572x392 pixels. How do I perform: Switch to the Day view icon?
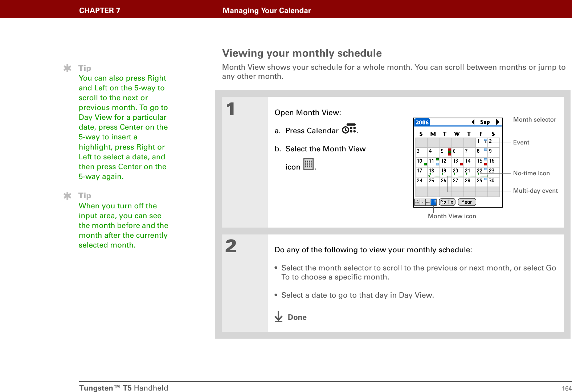[423, 202]
